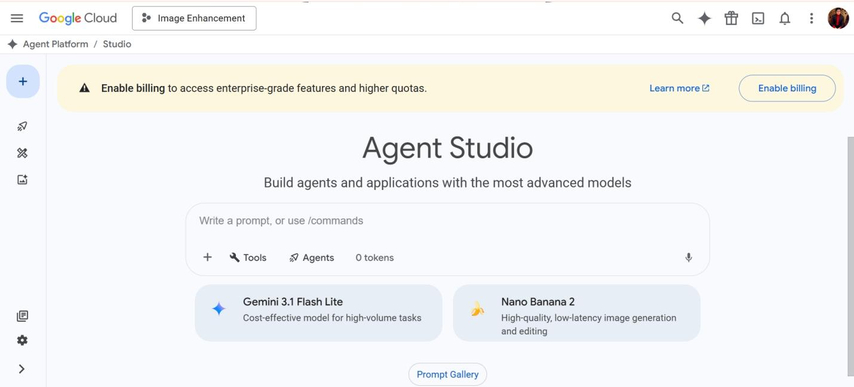Viewport: 854px width, 387px height.
Task: Click the blue sparkle icon on Gemini card
Action: [218, 309]
